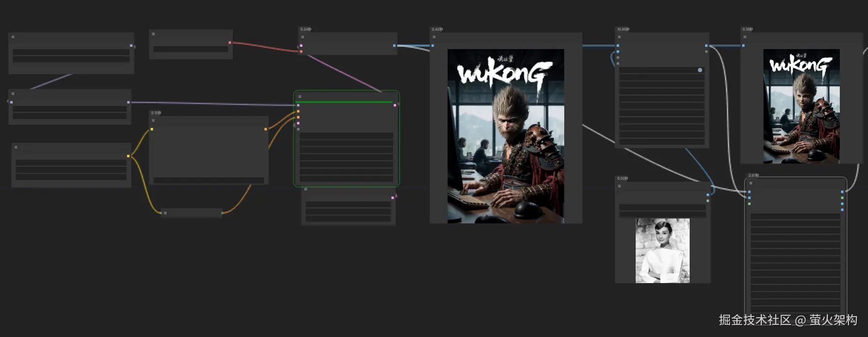The image size is (868, 337).
Task: Click the blue output port of the 0.24秒 node
Action: click(394, 46)
